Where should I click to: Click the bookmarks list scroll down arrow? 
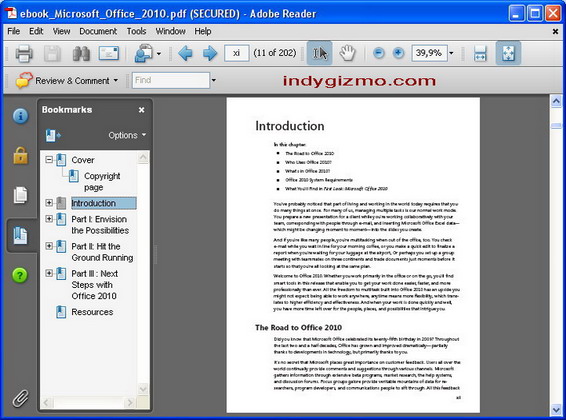(x=143, y=389)
